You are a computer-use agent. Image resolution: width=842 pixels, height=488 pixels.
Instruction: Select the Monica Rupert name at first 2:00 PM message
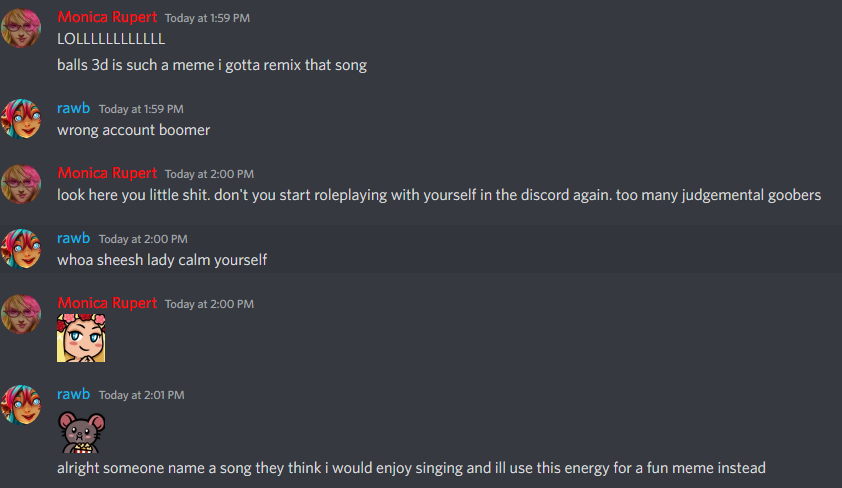point(107,173)
